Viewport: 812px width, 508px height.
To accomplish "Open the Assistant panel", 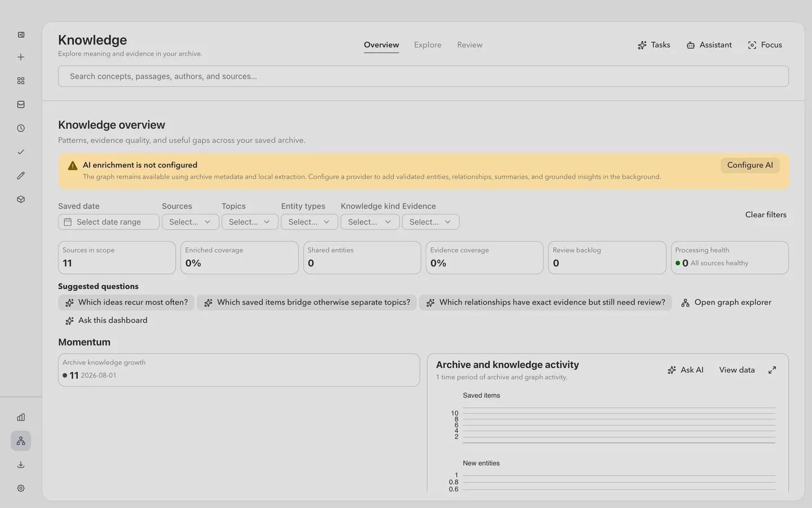I will click(x=709, y=45).
